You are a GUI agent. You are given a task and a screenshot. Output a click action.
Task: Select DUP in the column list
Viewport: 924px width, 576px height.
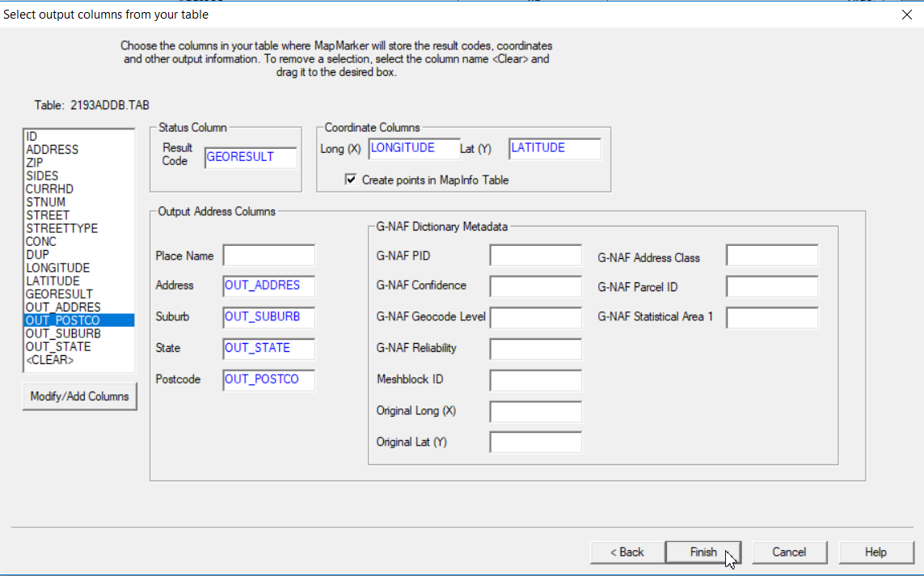point(79,255)
